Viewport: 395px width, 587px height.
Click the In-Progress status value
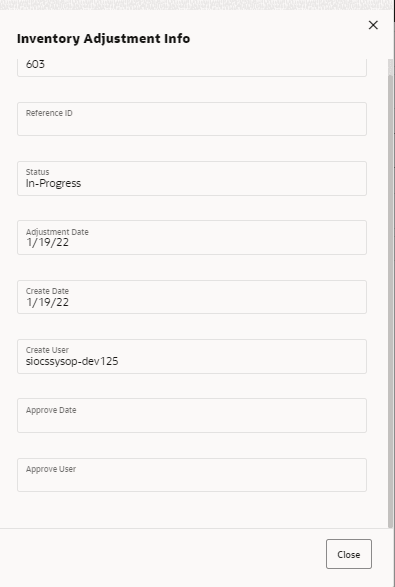53,183
